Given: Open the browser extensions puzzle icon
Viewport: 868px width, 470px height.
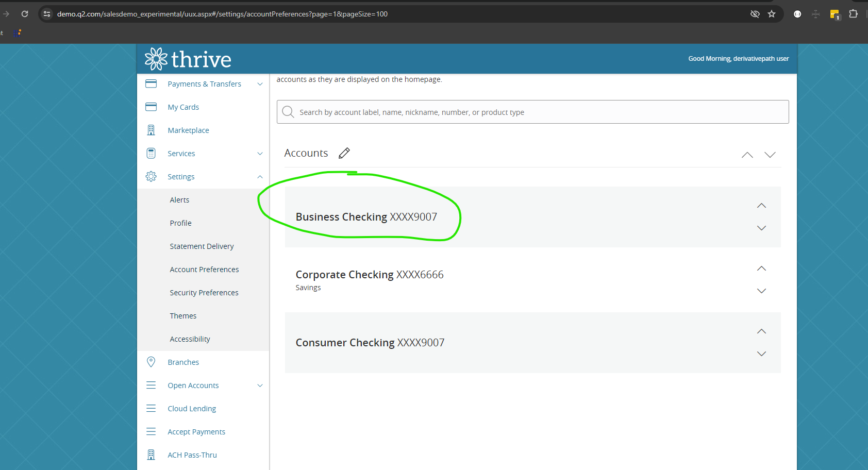Looking at the screenshot, I should pyautogui.click(x=854, y=14).
